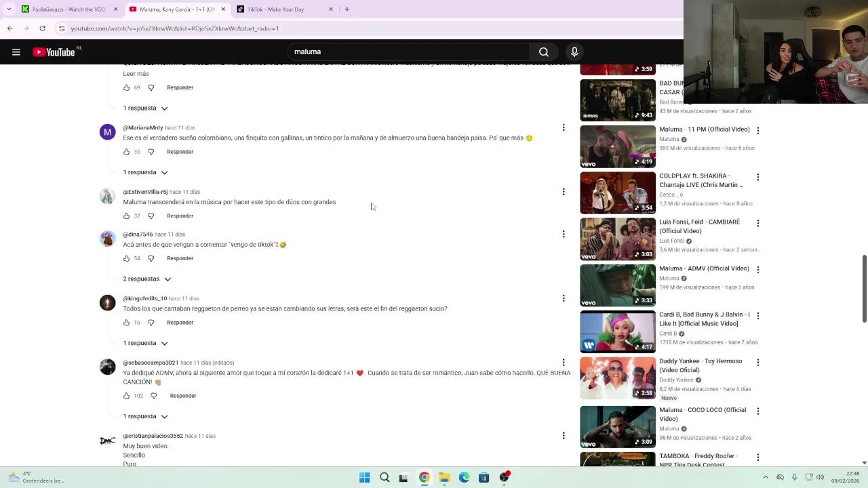Image resolution: width=868 pixels, height=488 pixels.
Task: Open more options for COCO LOCO video
Action: tap(757, 411)
